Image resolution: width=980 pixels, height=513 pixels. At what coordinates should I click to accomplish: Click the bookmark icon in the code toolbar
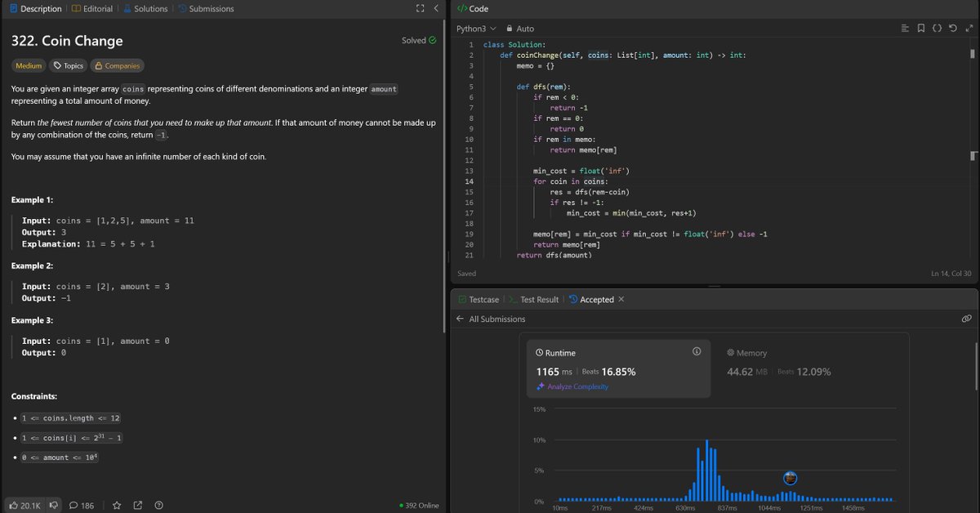point(920,29)
